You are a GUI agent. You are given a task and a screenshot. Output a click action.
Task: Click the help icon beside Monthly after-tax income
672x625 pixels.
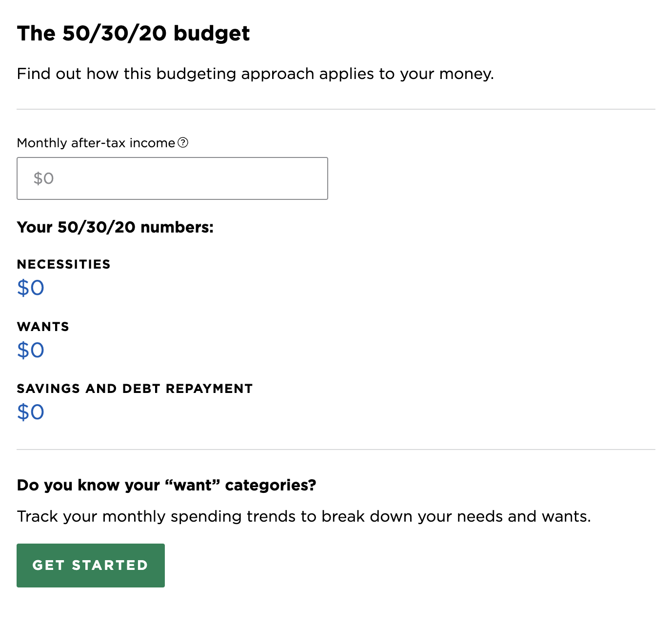click(183, 142)
